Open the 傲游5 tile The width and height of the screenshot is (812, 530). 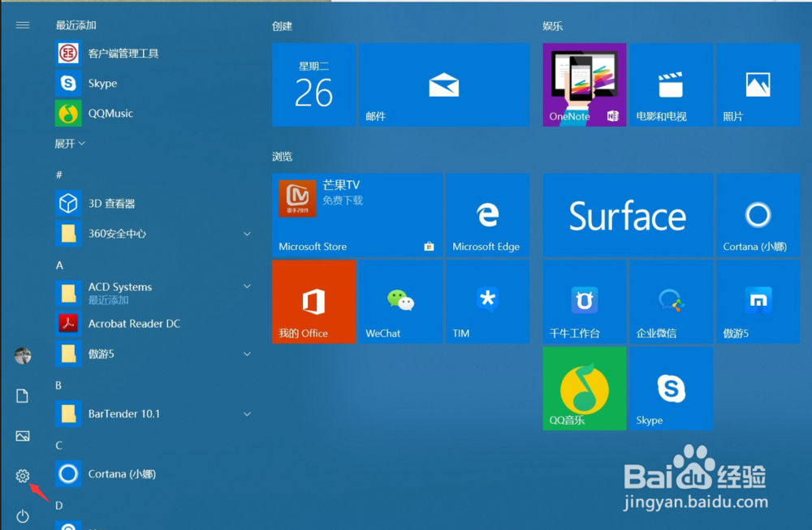(758, 302)
